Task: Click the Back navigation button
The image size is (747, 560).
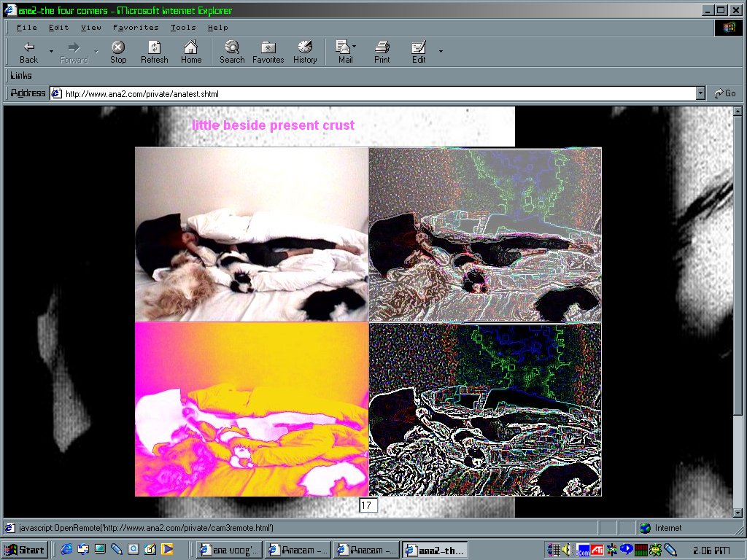Action: [x=28, y=52]
